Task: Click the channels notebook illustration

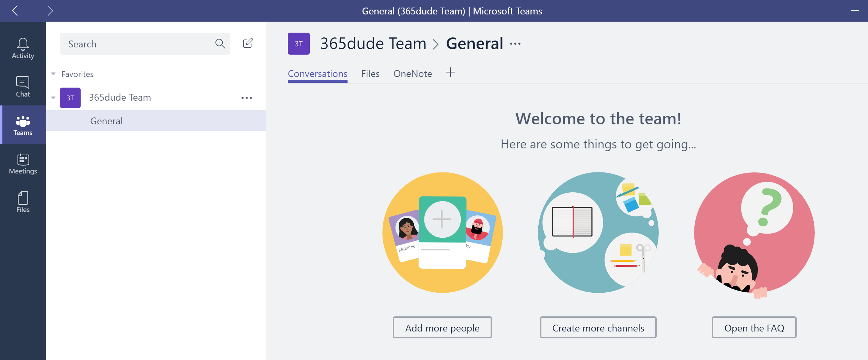Action: pos(598,233)
